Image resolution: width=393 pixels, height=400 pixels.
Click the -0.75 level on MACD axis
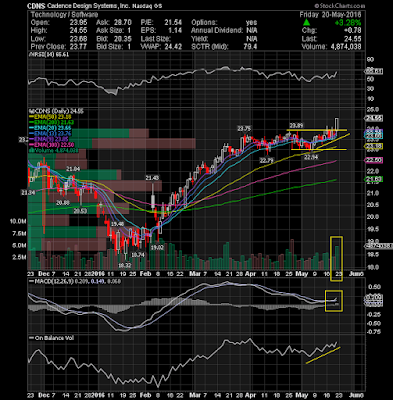tap(374, 332)
